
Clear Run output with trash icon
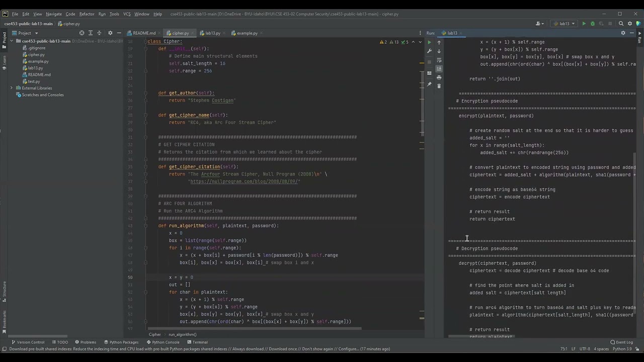(x=439, y=86)
